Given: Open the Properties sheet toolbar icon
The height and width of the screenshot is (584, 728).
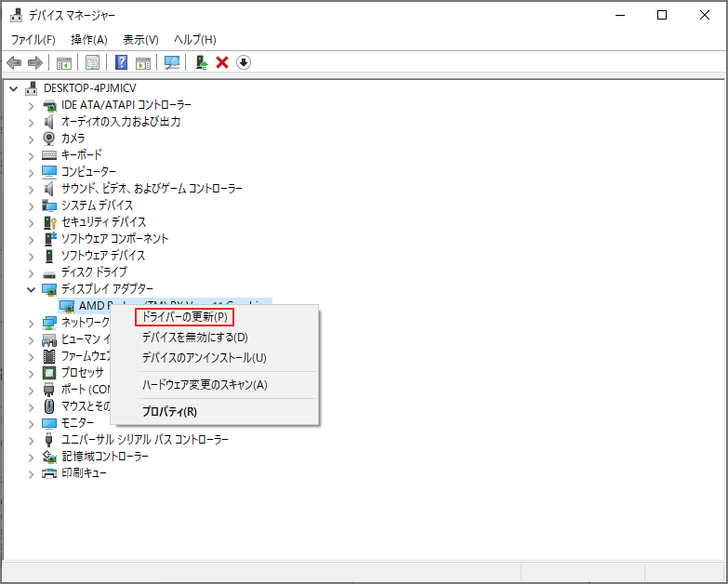Looking at the screenshot, I should pos(92,62).
